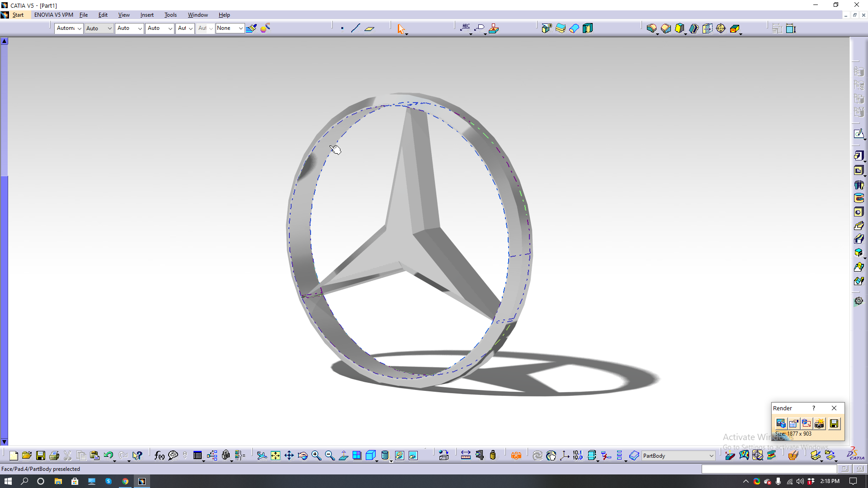Screen dimensions: 868x488
Task: Select the Plane tool
Action: click(x=369, y=28)
